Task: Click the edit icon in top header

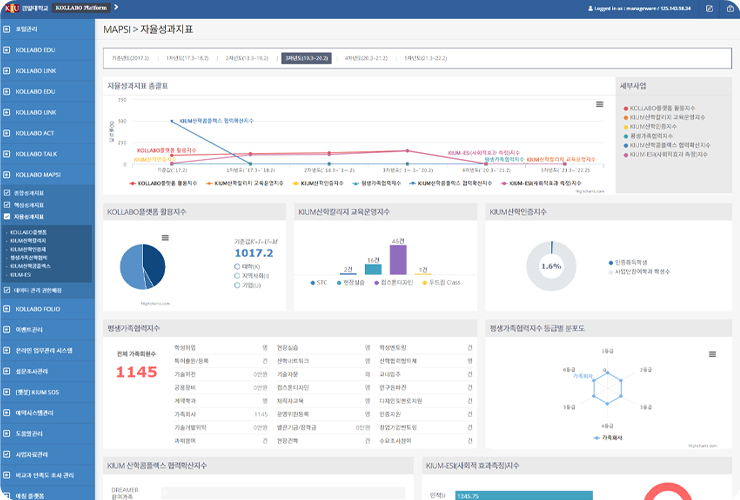Action: click(x=709, y=8)
